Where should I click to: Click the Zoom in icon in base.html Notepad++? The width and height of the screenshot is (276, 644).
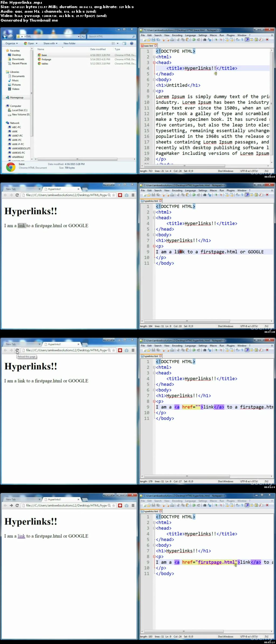(216, 40)
